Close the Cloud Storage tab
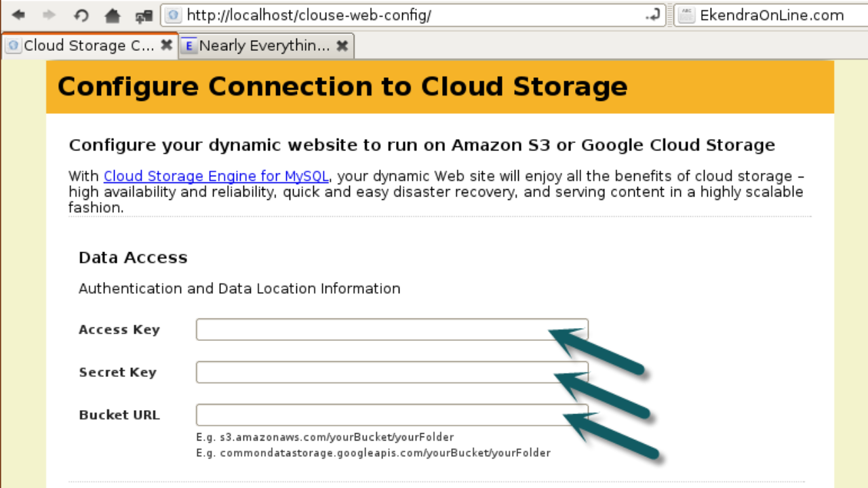 coord(166,45)
